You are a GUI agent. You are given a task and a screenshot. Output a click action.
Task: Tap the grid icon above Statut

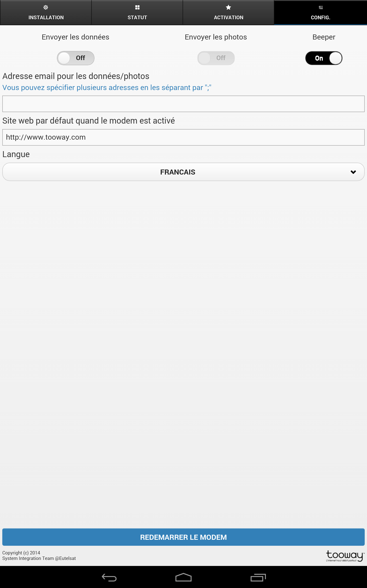[137, 8]
